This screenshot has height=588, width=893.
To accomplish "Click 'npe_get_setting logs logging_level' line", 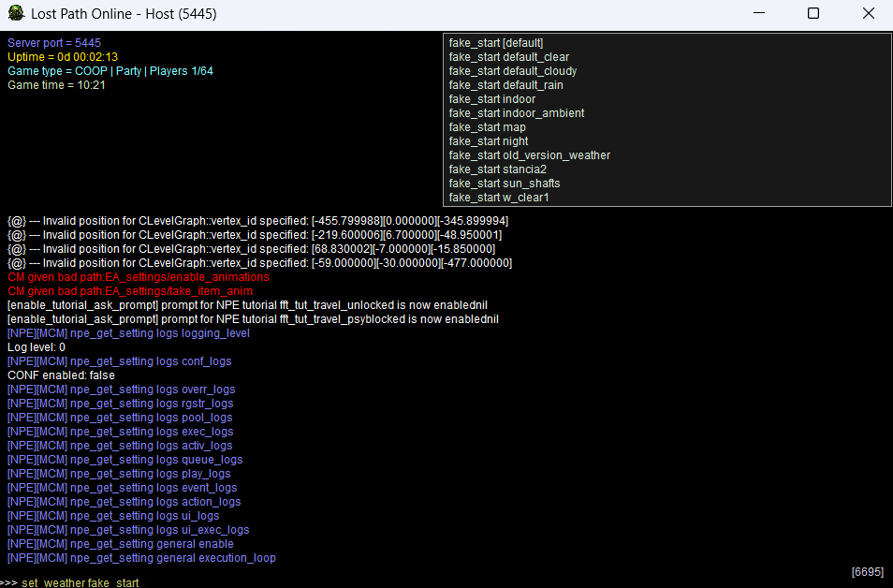I will (x=129, y=332).
